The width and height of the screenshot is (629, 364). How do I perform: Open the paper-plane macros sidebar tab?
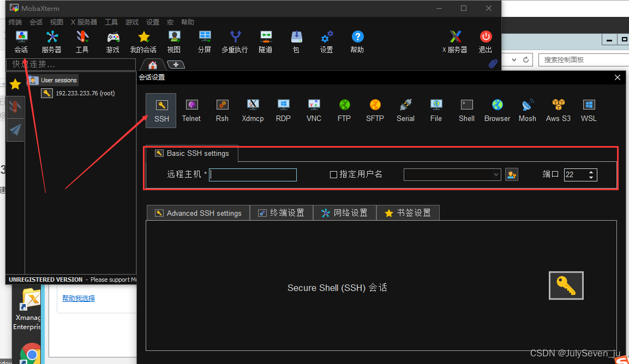pyautogui.click(x=15, y=130)
